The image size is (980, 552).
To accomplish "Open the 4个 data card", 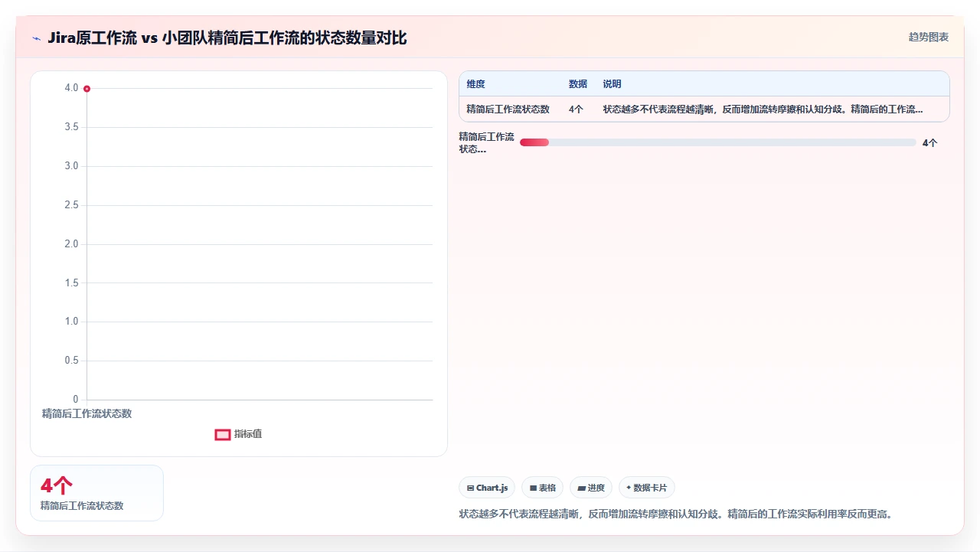I will pyautogui.click(x=96, y=493).
